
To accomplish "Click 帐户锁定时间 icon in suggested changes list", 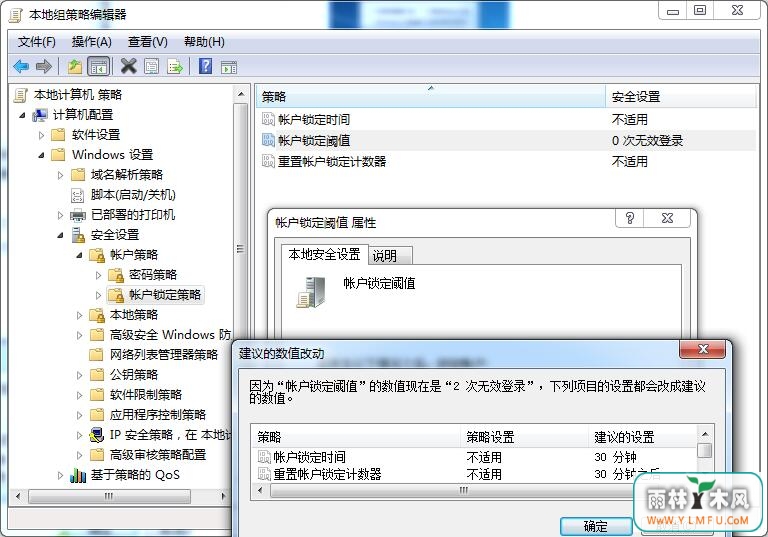I will point(264,457).
